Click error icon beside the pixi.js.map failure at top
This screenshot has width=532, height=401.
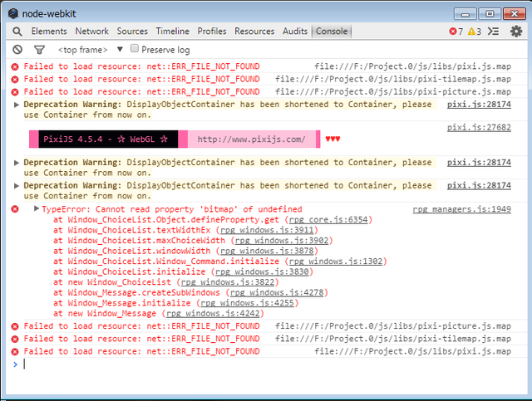[15, 66]
